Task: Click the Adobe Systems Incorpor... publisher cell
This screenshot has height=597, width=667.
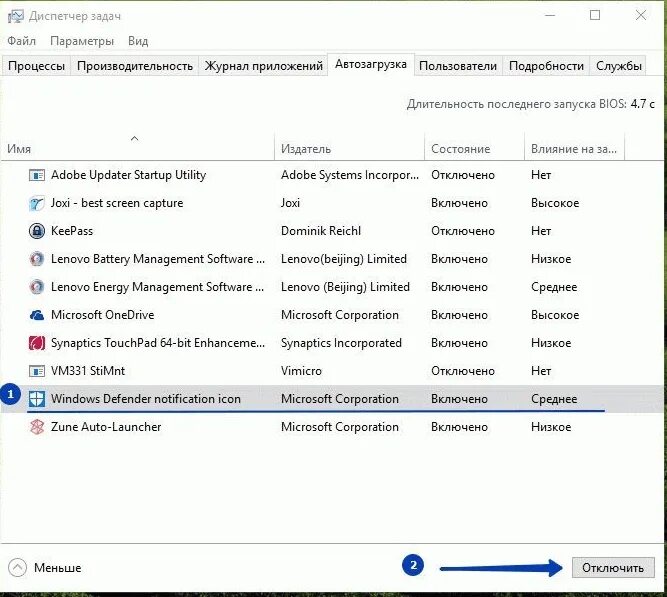Action: pos(350,175)
